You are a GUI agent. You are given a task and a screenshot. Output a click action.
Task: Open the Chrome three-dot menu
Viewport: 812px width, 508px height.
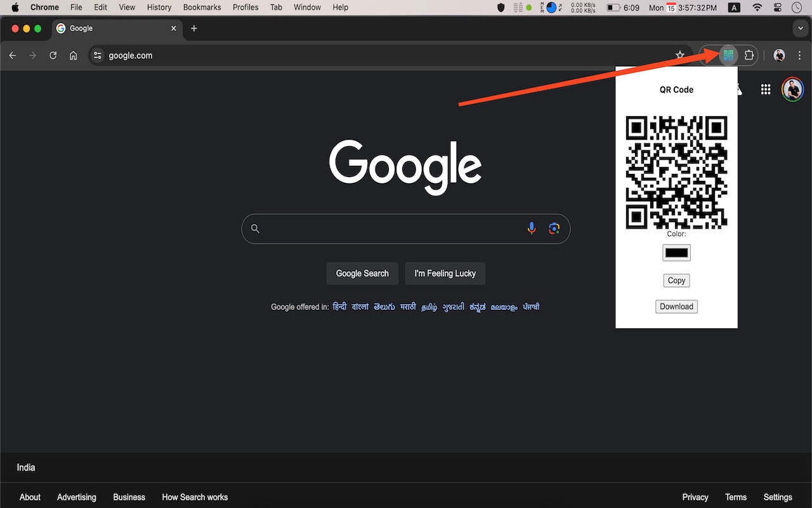point(799,55)
